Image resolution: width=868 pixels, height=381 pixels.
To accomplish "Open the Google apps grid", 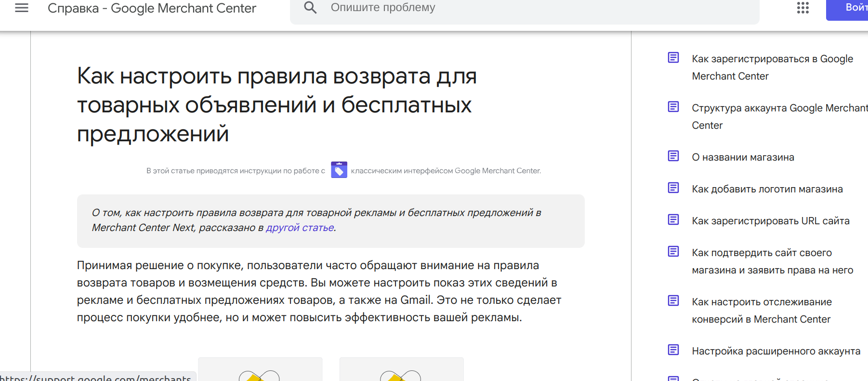I will [802, 8].
